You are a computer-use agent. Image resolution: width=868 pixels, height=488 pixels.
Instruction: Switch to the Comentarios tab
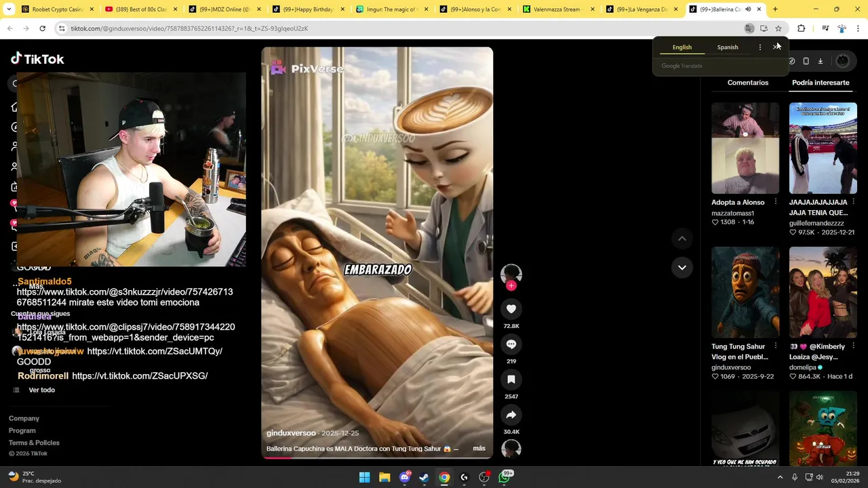(x=748, y=83)
